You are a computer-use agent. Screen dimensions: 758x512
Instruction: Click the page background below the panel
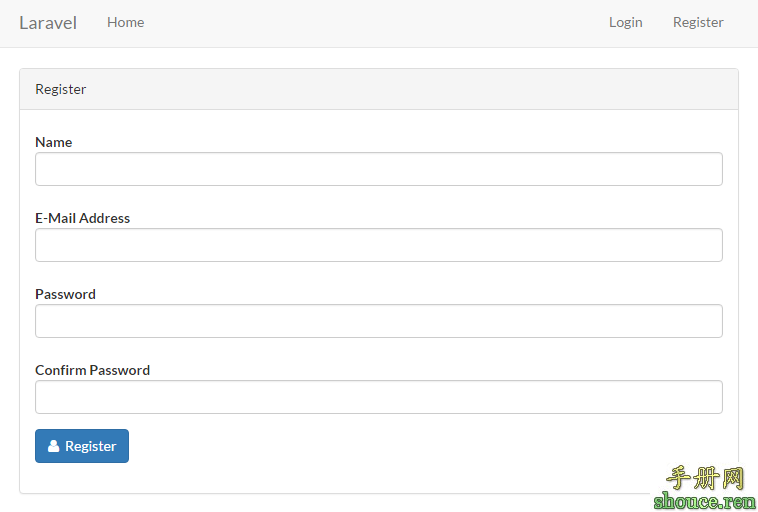(300, 504)
